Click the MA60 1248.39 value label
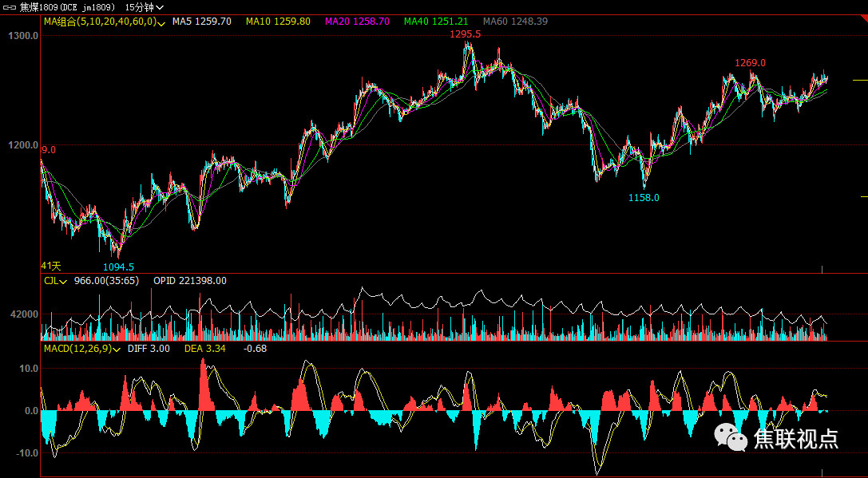The width and height of the screenshot is (868, 478). point(515,22)
